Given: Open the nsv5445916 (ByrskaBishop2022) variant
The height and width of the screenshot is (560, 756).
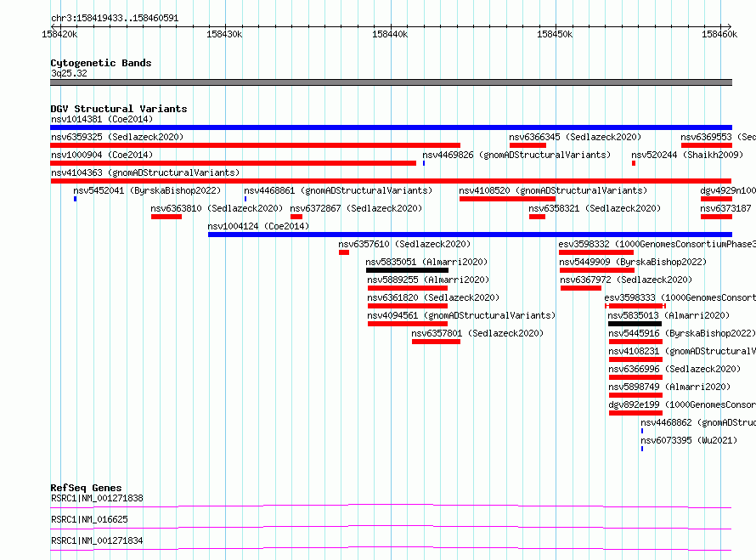Looking at the screenshot, I should (682, 333).
